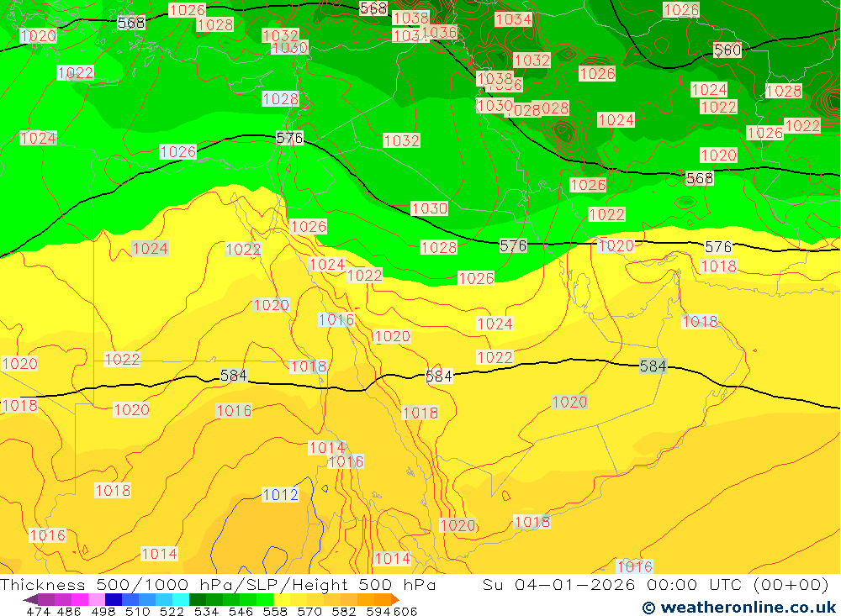Click the '534' legend value
This screenshot has width=841, height=616.
point(206,611)
